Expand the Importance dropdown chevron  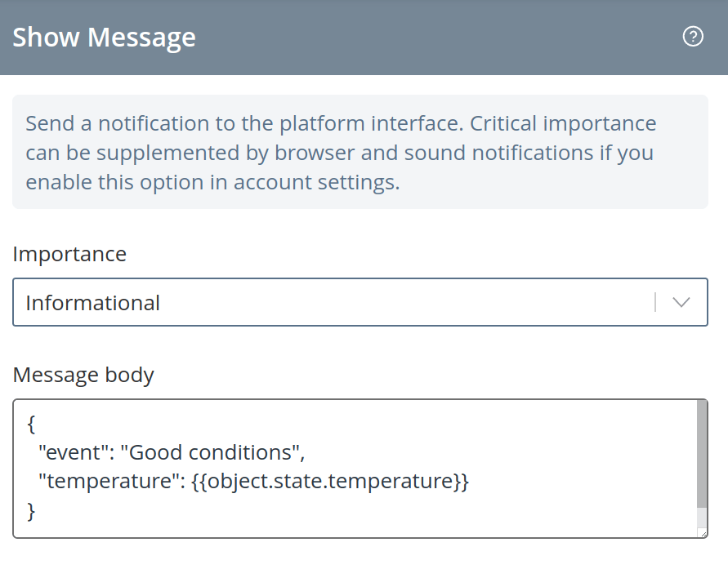pyautogui.click(x=681, y=303)
